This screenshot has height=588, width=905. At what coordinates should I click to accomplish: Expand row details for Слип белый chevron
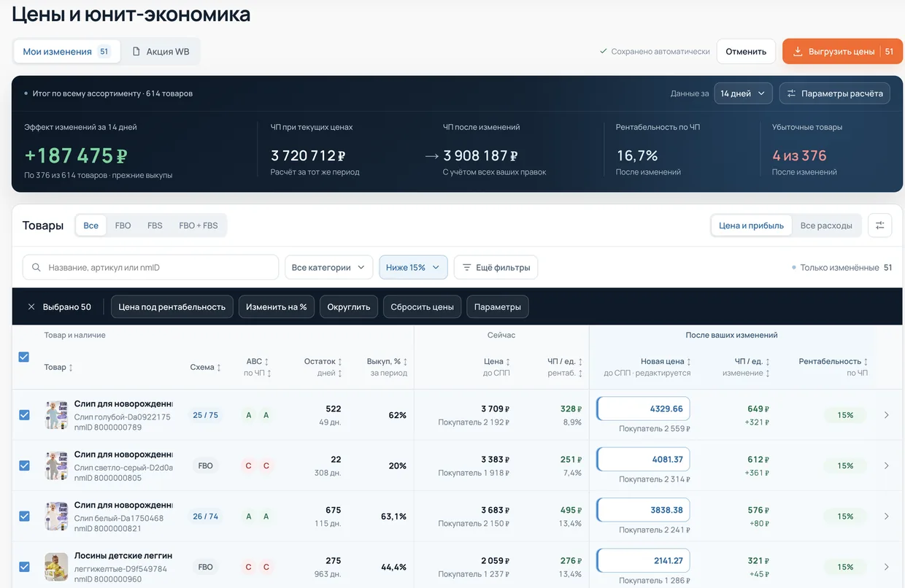click(887, 517)
